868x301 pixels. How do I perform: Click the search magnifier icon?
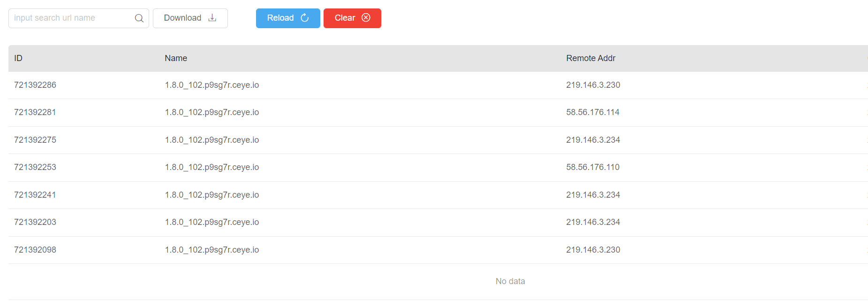tap(139, 18)
